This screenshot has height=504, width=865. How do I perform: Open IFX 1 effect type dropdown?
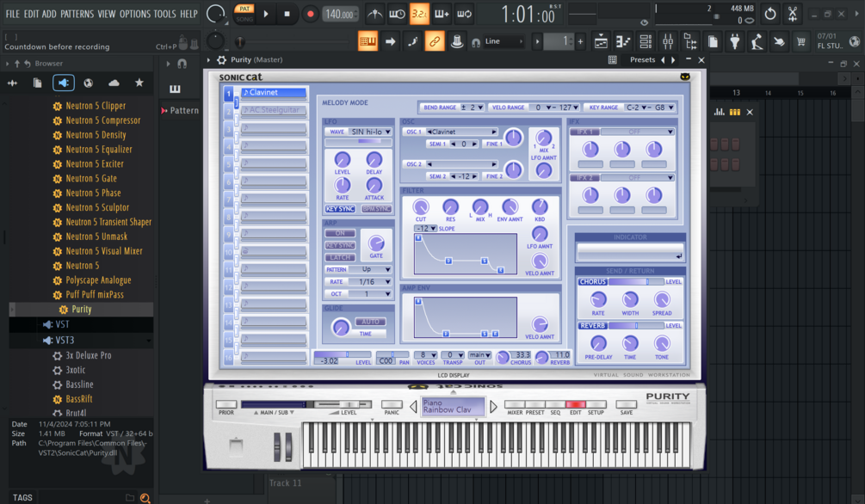pyautogui.click(x=637, y=132)
